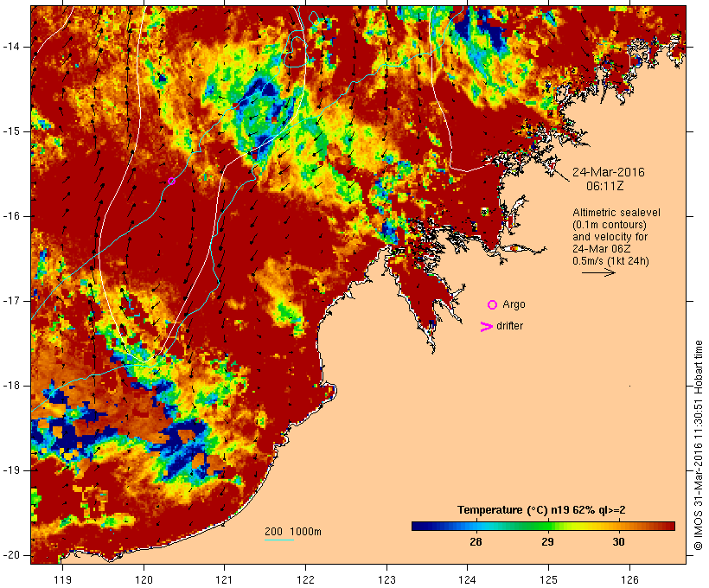
Task: Click latitude label -20 on left axis
Action: (11, 555)
